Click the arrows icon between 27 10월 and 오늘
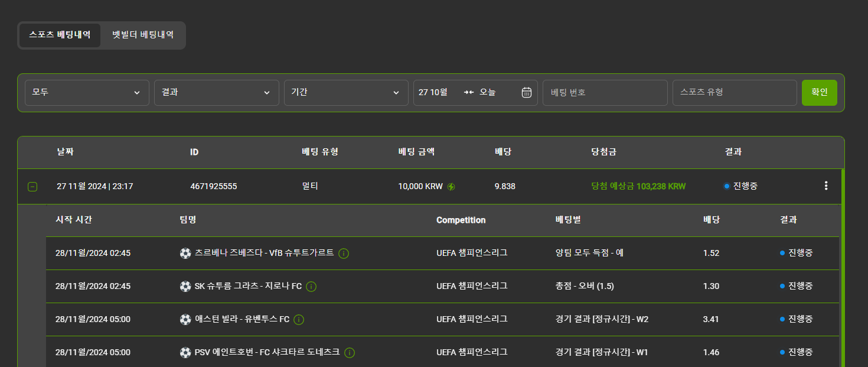 (x=469, y=93)
